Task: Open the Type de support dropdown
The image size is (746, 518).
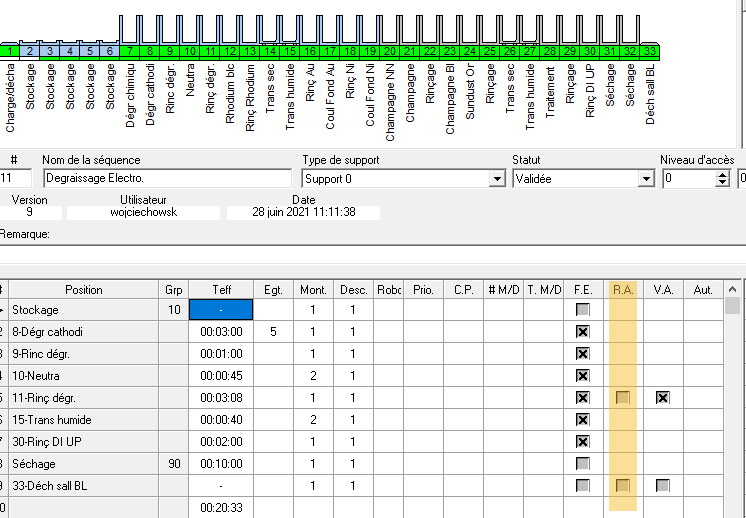Action: [497, 179]
